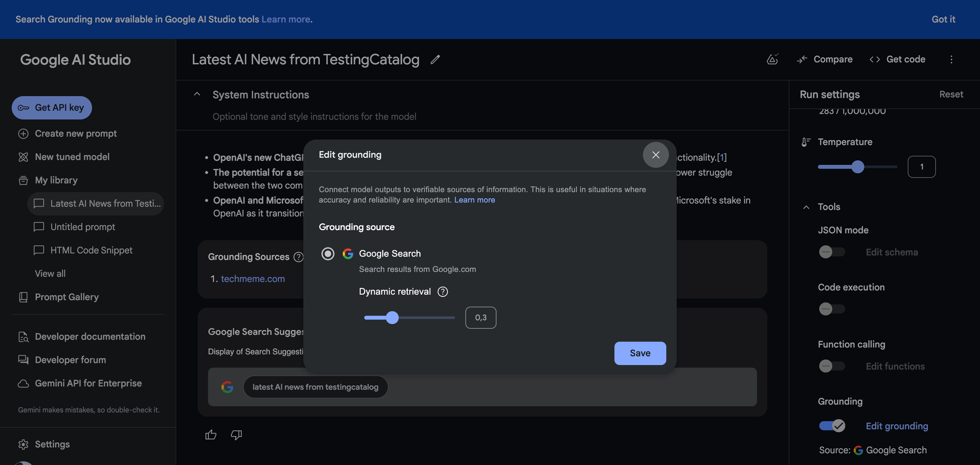Click Reset in Run settings
The image size is (980, 465).
(x=951, y=94)
